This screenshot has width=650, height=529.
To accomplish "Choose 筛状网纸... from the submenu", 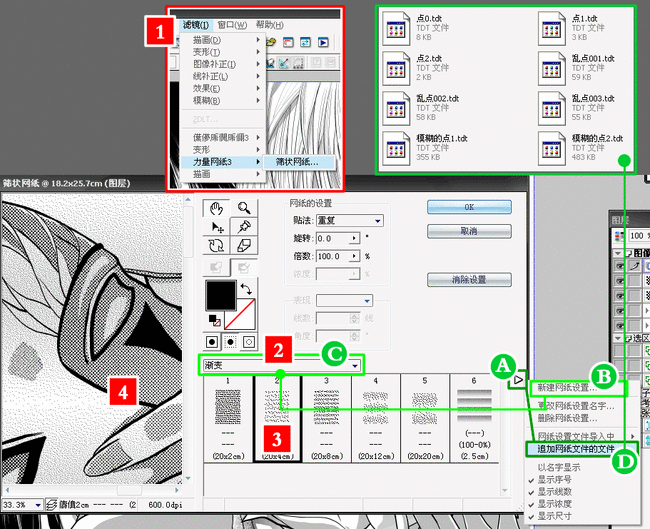I will [x=297, y=162].
